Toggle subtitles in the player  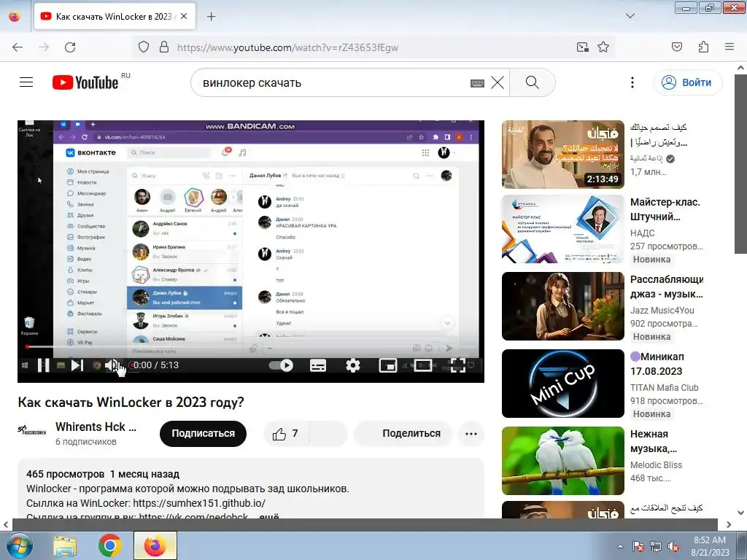tap(318, 365)
